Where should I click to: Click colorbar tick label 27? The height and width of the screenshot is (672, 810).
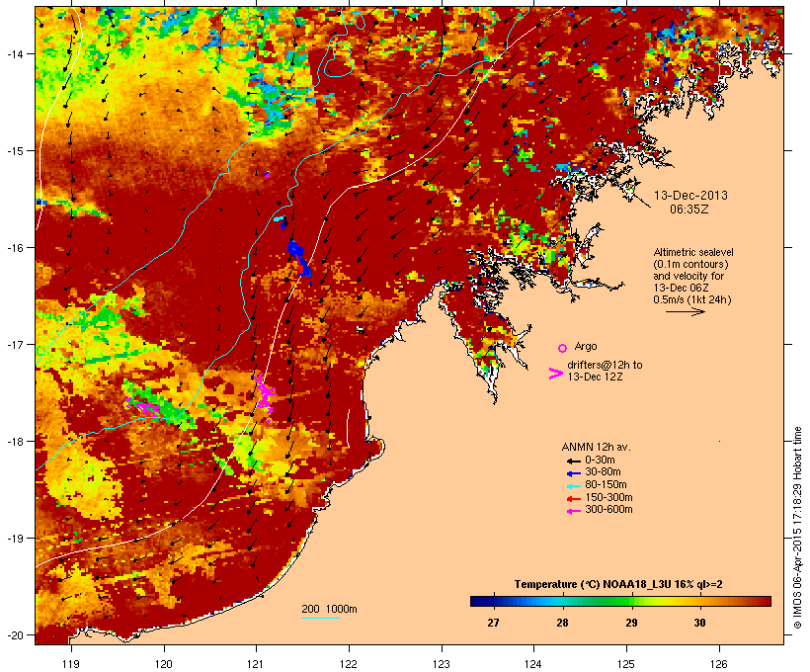493,623
